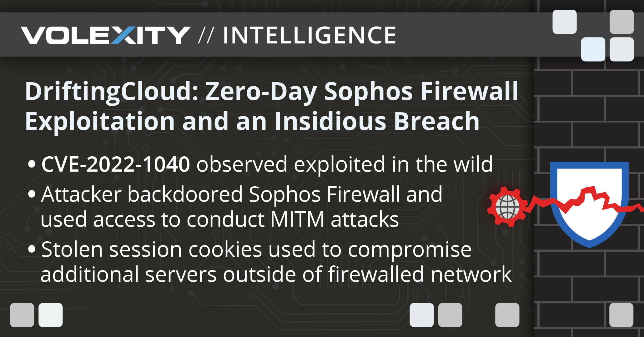Viewport: 644px width, 337px height.
Task: Click the top-right gray square
Action: [x=621, y=22]
